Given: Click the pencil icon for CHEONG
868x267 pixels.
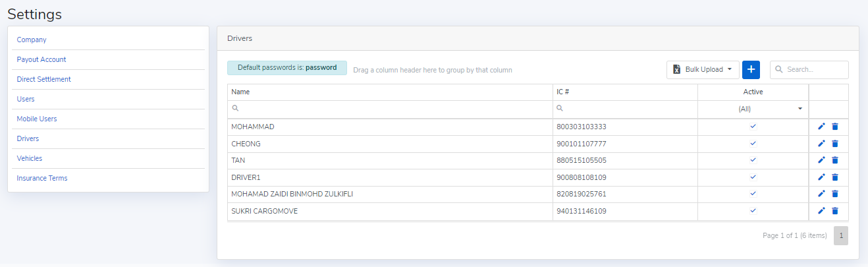Looking at the screenshot, I should (821, 143).
